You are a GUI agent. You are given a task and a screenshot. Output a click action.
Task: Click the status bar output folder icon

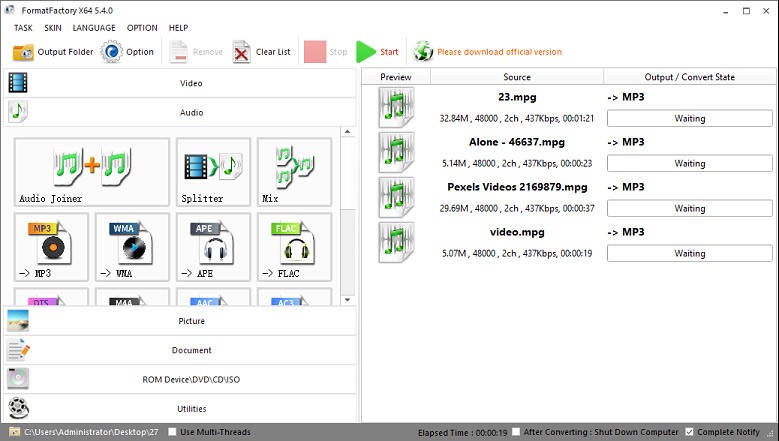pos(14,432)
